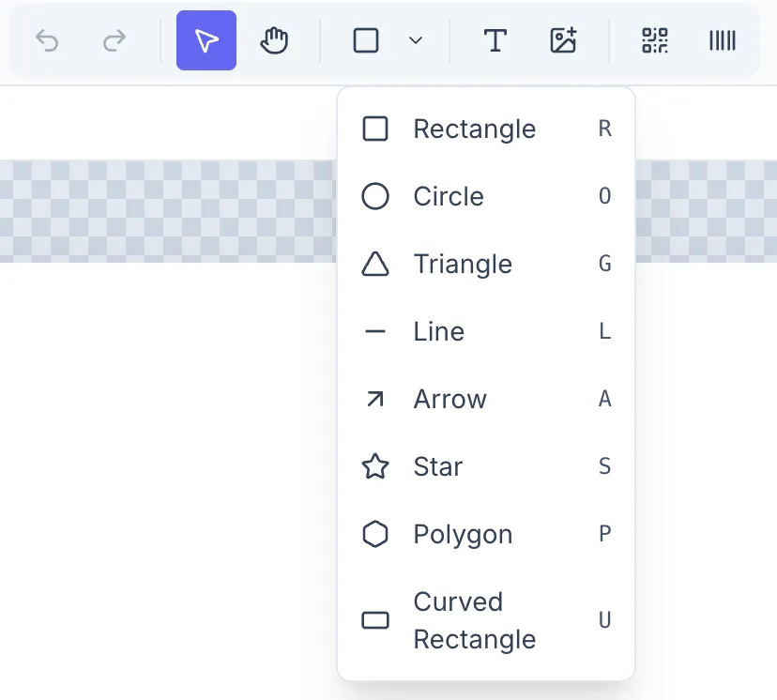
Task: Select the rectangle shape tool in toolbar
Action: click(366, 40)
